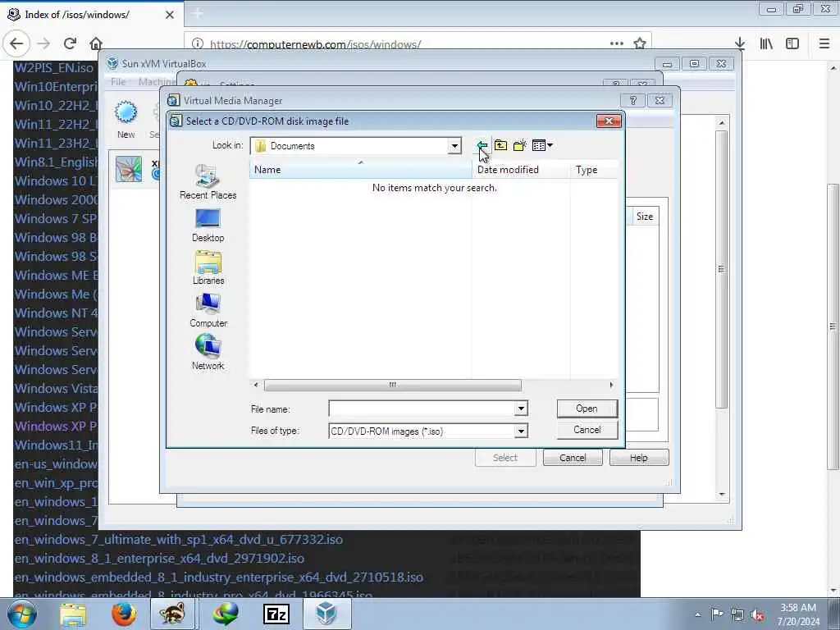Screen dimensions: 840x630
Task: Click the 7-Zip taskbar icon
Action: pos(276,614)
